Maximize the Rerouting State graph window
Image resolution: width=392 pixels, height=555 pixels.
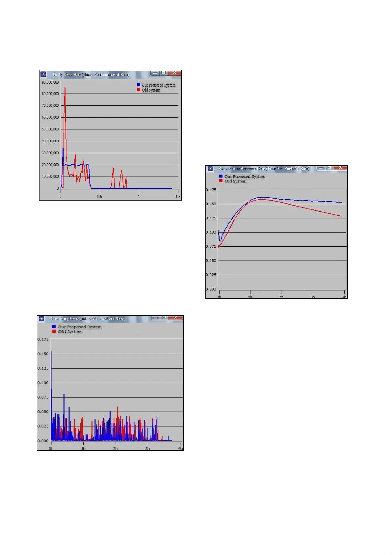tap(164, 318)
